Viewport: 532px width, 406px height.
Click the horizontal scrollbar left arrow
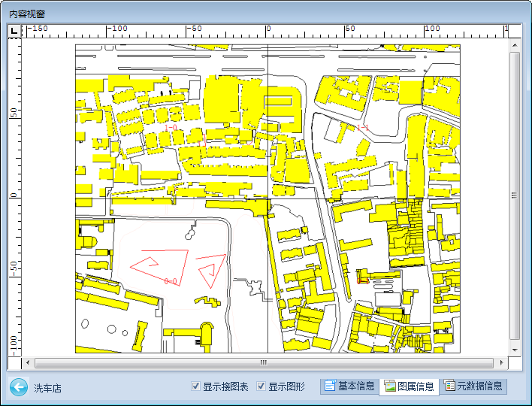coord(29,363)
